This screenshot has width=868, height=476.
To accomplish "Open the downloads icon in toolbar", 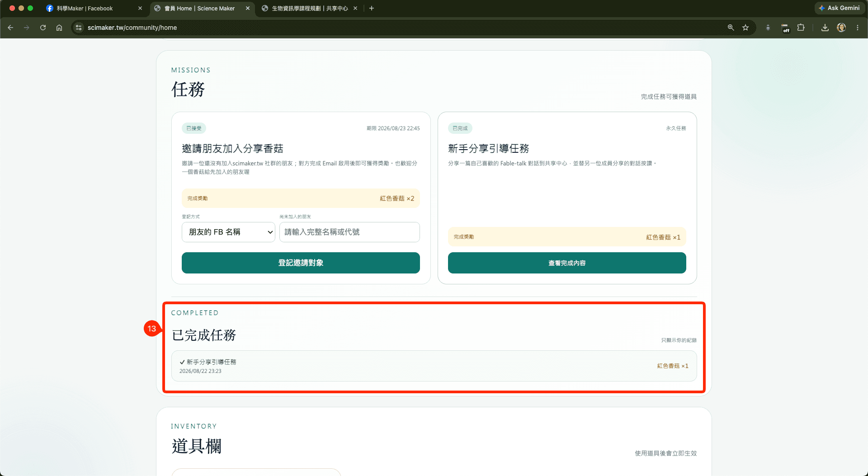I will coord(825,28).
